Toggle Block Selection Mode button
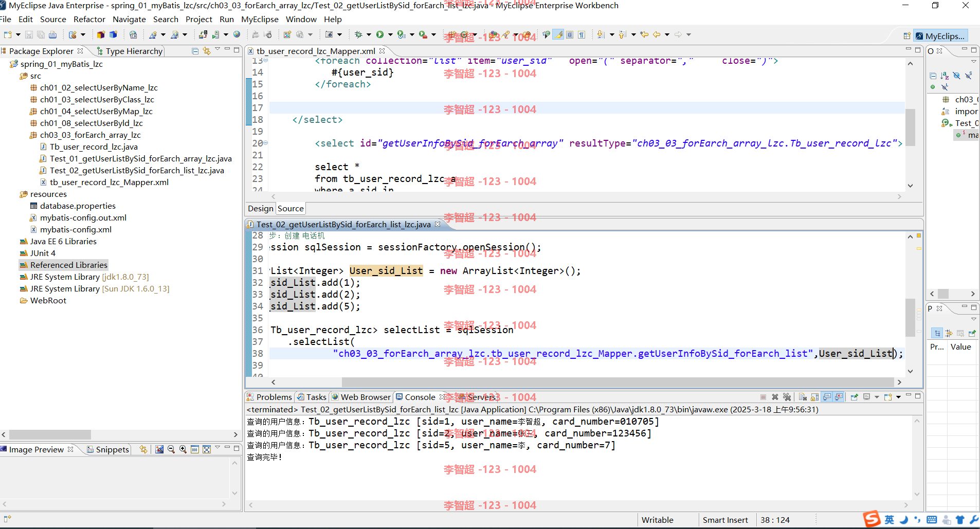 (x=570, y=34)
